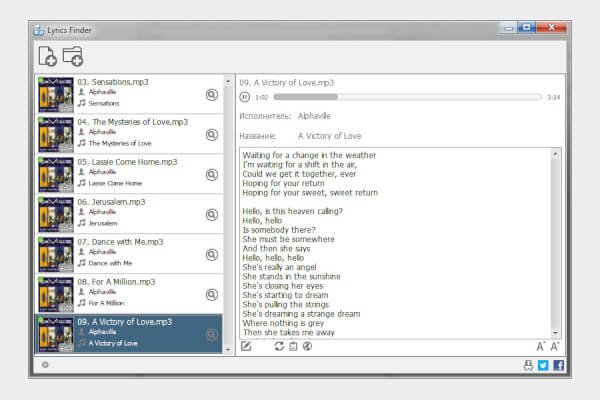
Task: Click lyrics scrollbar down arrow
Action: click(x=555, y=333)
